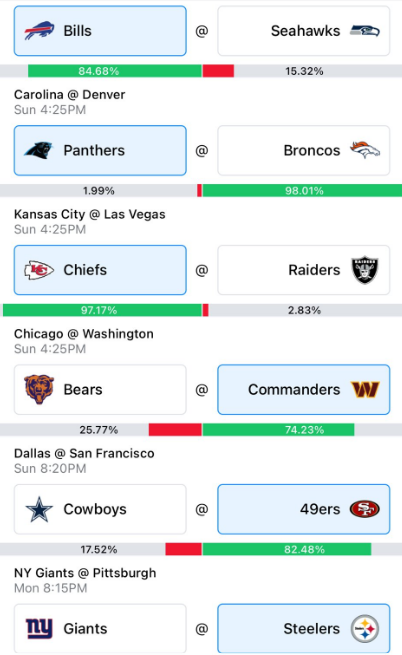Pick the Broncos over Panthers
The image size is (402, 655).
304,150
